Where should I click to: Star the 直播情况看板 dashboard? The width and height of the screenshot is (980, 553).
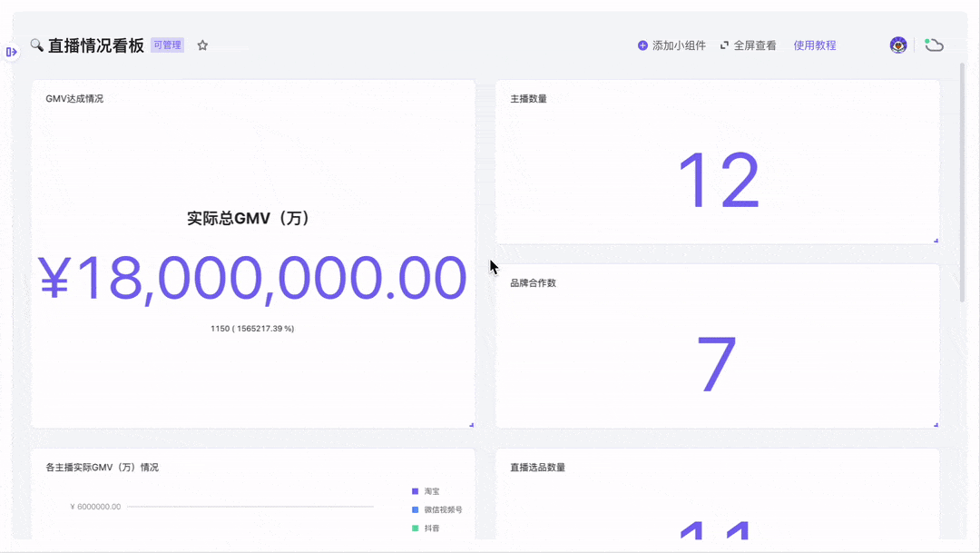pyautogui.click(x=202, y=45)
